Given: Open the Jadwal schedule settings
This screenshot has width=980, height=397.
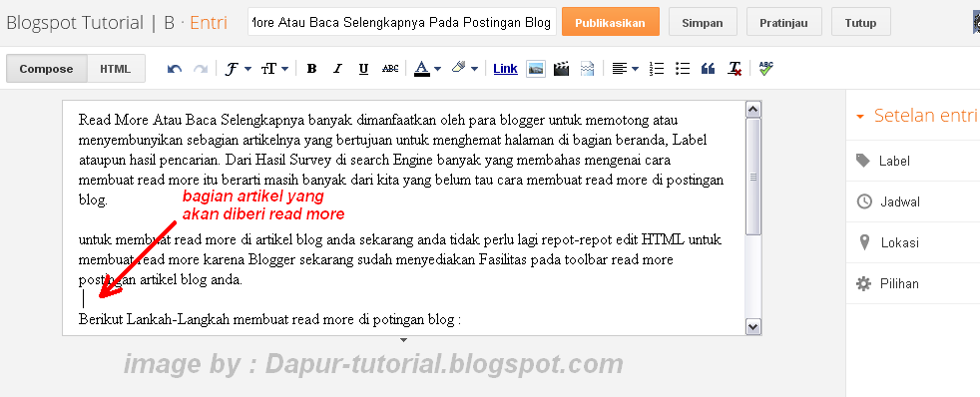Looking at the screenshot, I should (913, 201).
